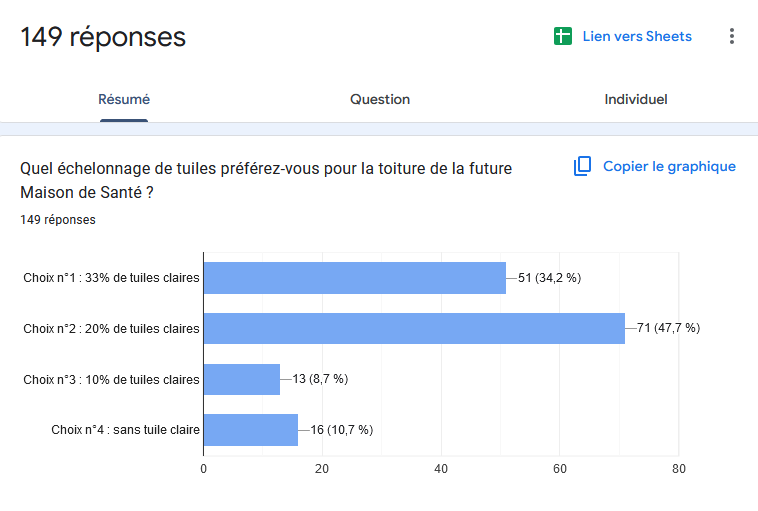
Task: Click the green Google Sheets icon
Action: tap(562, 36)
